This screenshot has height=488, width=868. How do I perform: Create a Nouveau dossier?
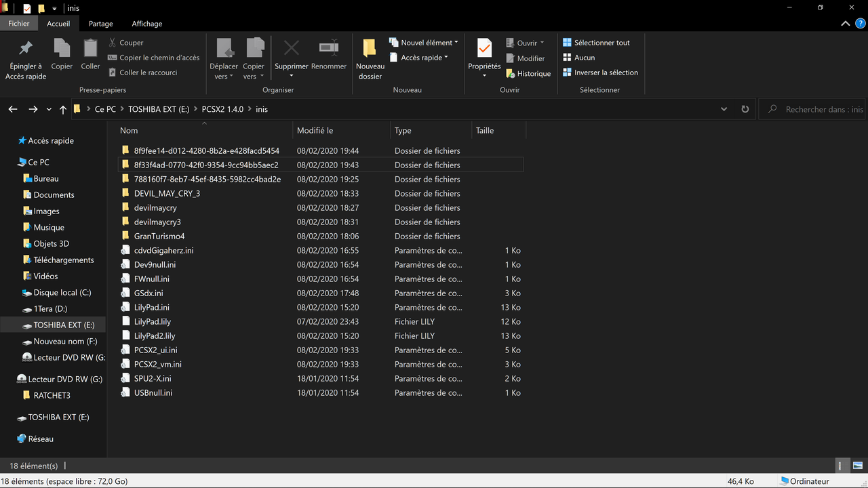tap(370, 58)
